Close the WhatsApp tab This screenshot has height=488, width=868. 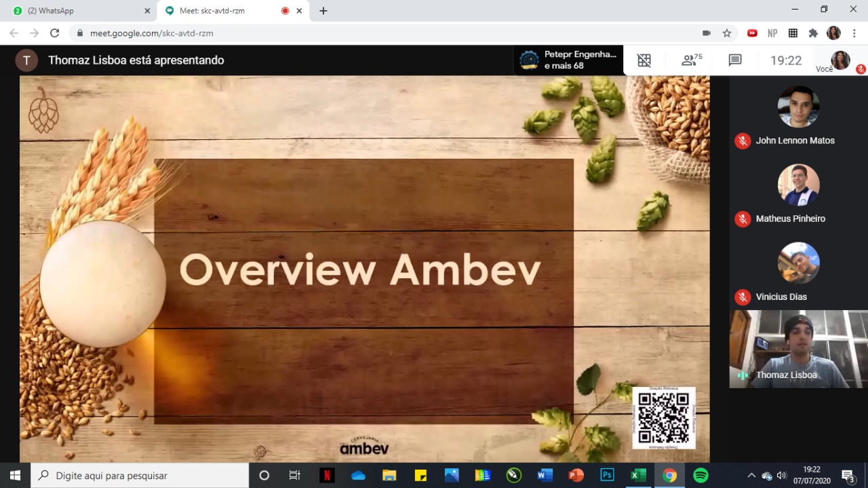(x=147, y=11)
